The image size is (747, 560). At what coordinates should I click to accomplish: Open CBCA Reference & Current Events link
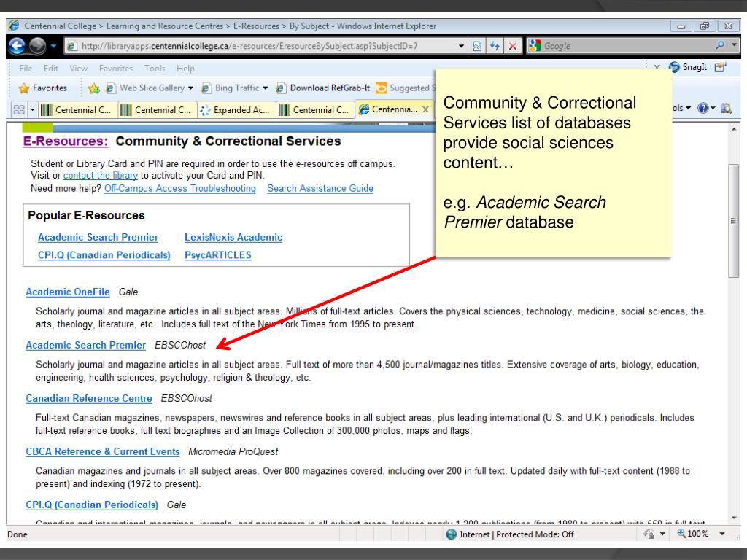103,452
